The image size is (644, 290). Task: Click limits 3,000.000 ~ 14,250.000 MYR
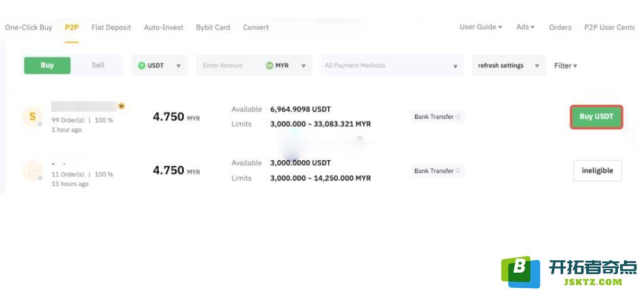[321, 178]
